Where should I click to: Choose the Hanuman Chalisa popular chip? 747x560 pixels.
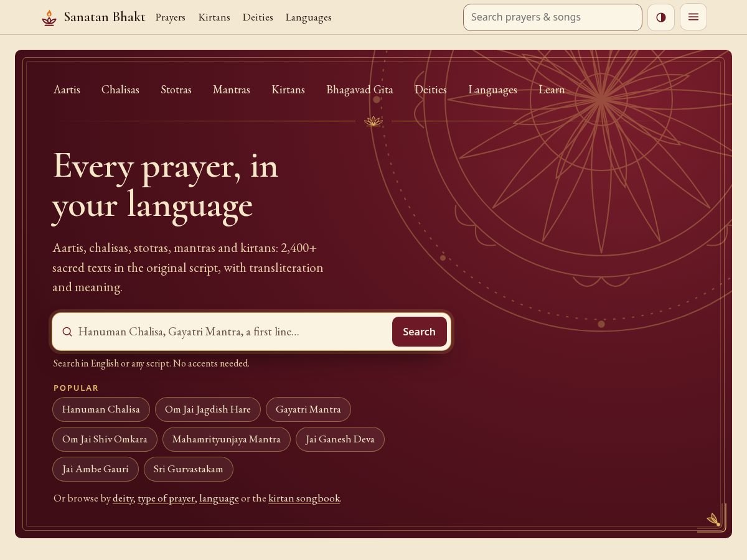tap(101, 409)
